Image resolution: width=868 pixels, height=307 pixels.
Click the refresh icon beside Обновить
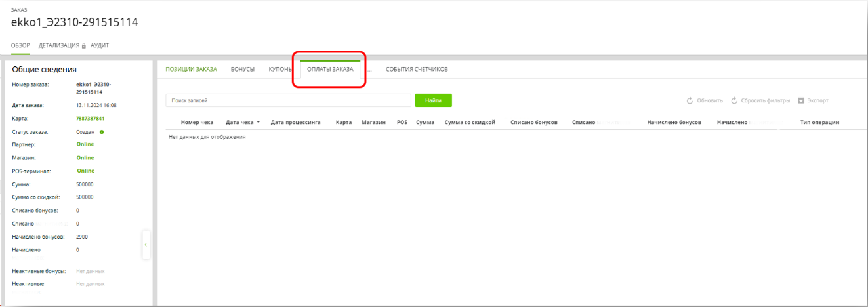click(690, 100)
